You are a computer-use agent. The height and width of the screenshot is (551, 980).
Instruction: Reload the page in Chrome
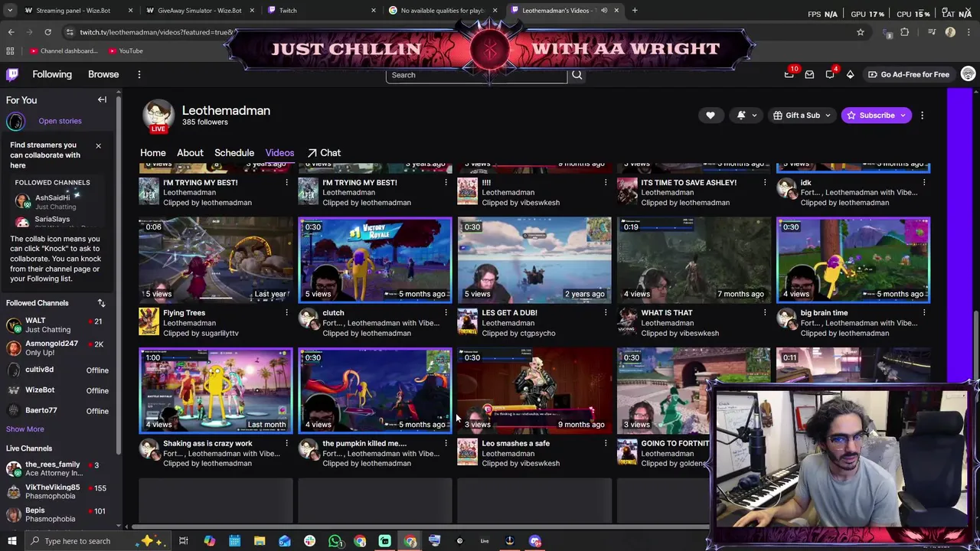[x=47, y=32]
